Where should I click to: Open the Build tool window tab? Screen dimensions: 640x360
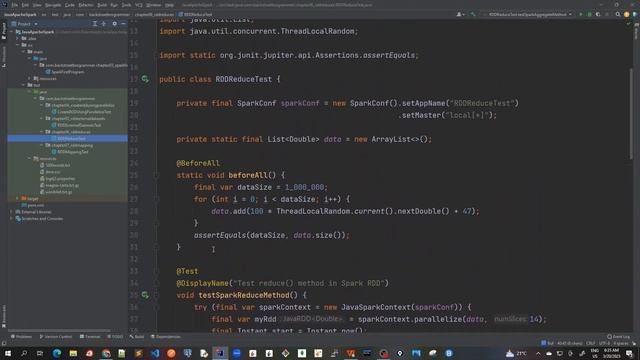click(137, 337)
